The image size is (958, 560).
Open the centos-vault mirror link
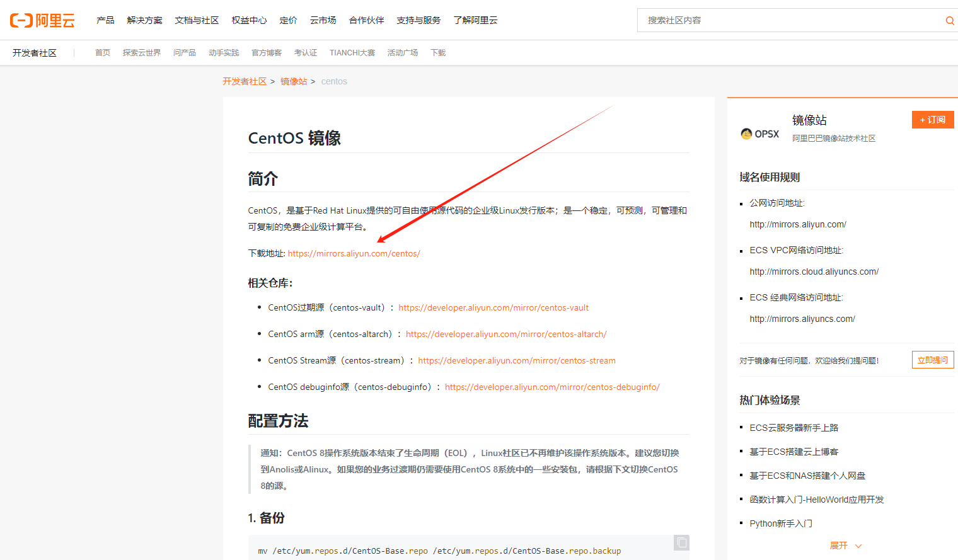click(x=493, y=307)
